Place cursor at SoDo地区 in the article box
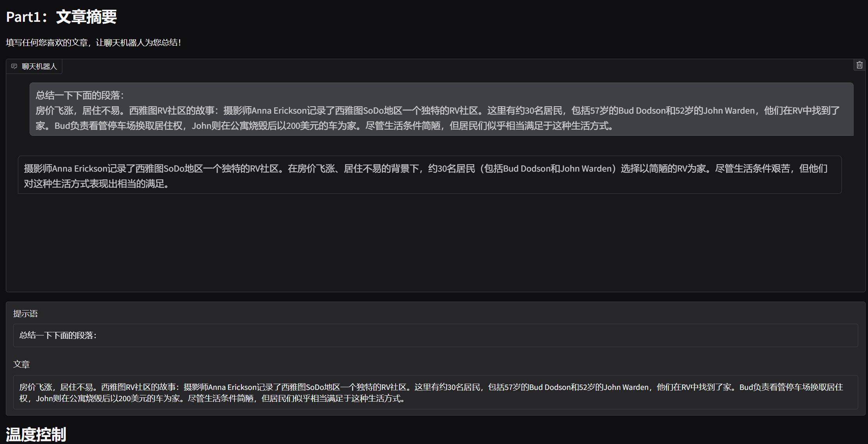 click(322, 387)
